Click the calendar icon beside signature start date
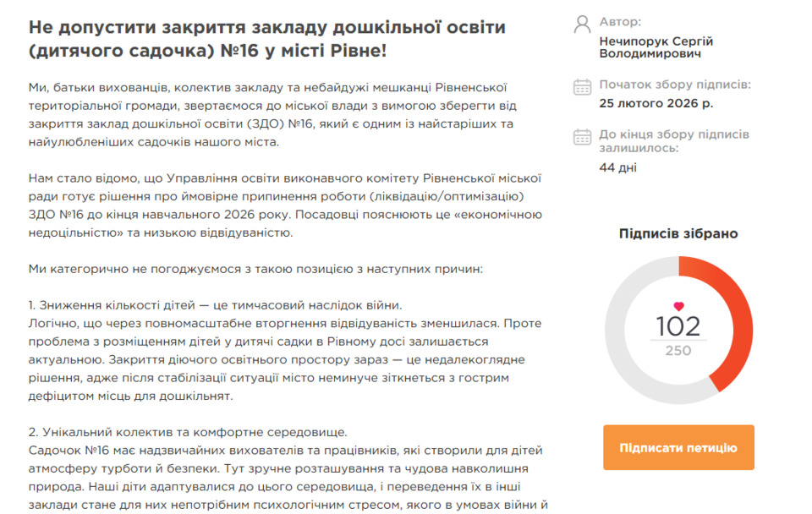812x514 pixels. click(582, 86)
